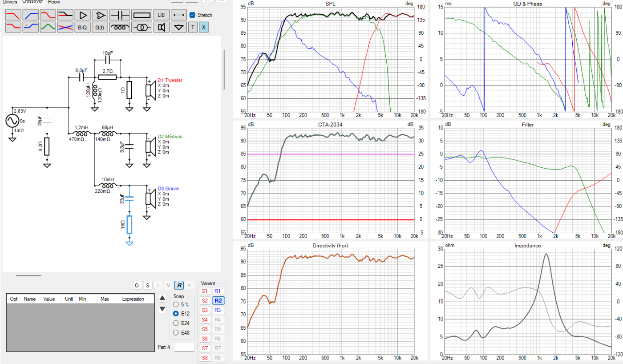Add a red low-pass filter block
Image resolution: width=623 pixels, height=364 pixels.
click(13, 15)
